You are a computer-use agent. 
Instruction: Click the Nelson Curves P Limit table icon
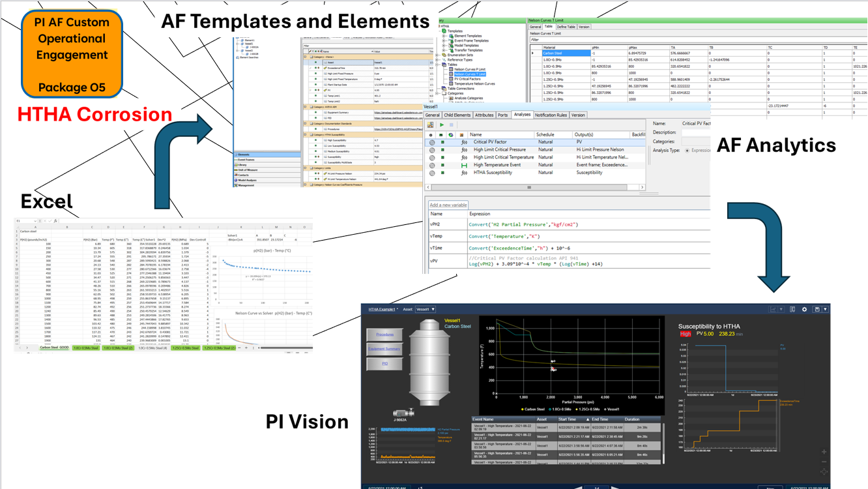click(x=451, y=69)
